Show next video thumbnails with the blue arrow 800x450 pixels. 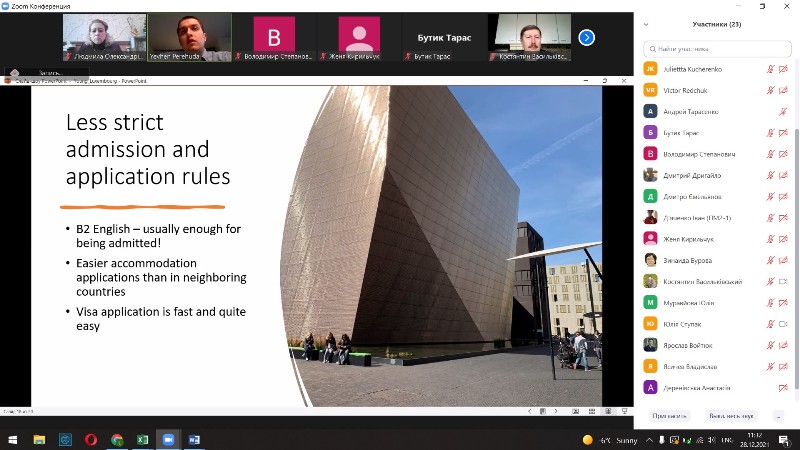(587, 37)
